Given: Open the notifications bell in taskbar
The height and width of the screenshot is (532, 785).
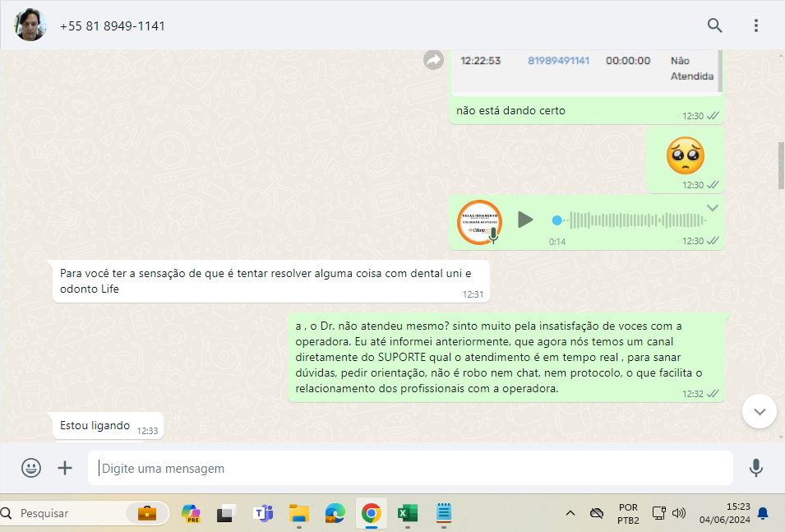Looking at the screenshot, I should coord(762,513).
